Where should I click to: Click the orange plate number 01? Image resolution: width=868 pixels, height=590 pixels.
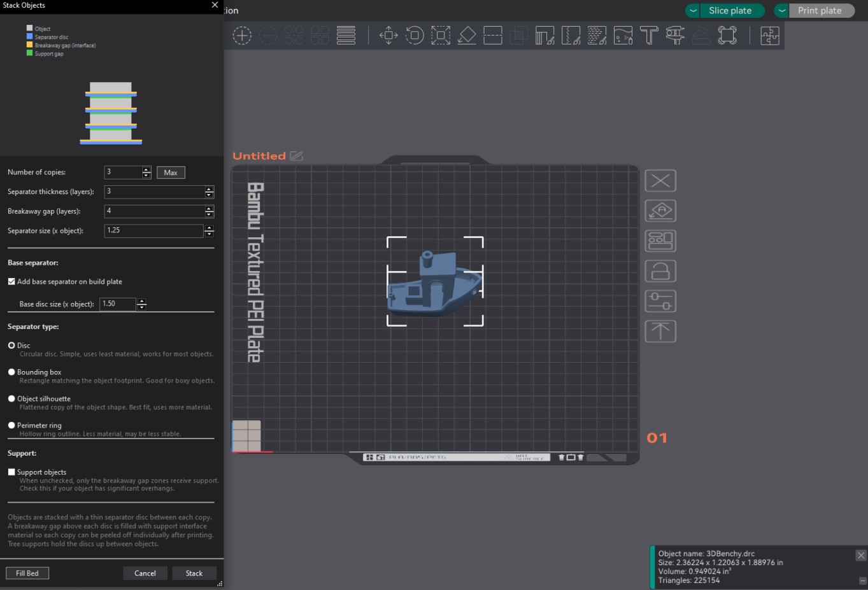[x=657, y=438]
